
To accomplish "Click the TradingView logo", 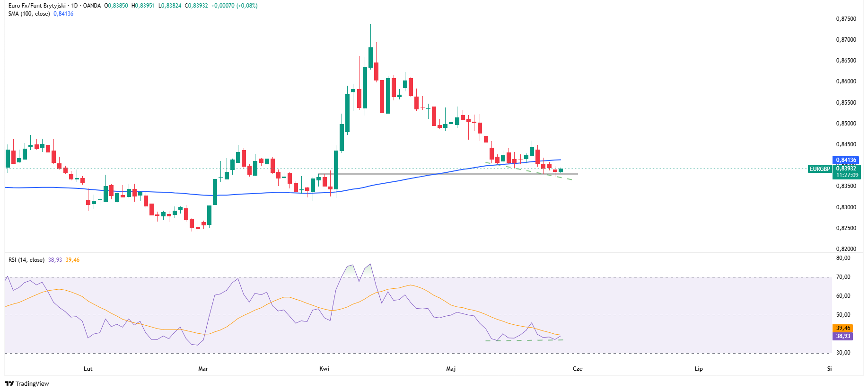I will coord(27,383).
